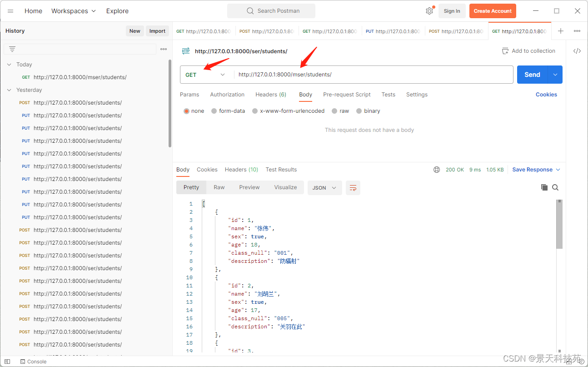Open the request Body tab

(305, 95)
